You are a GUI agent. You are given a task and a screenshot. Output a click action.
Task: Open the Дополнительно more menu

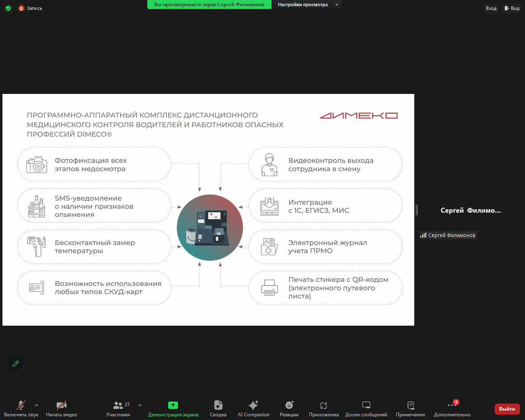coord(452,409)
